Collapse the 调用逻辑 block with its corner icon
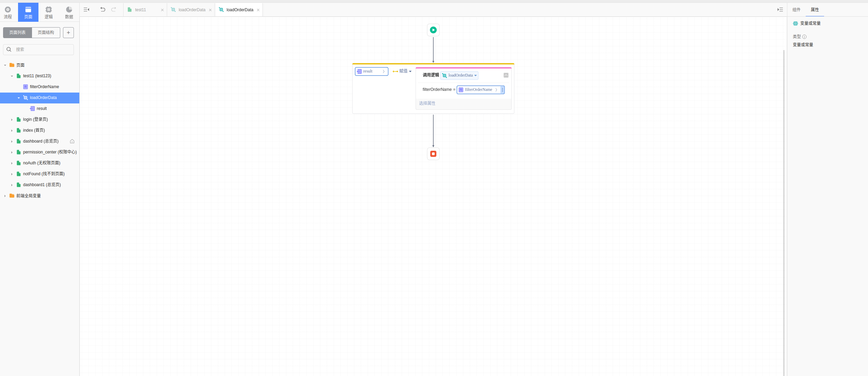Image resolution: width=868 pixels, height=376 pixels. 506,75
